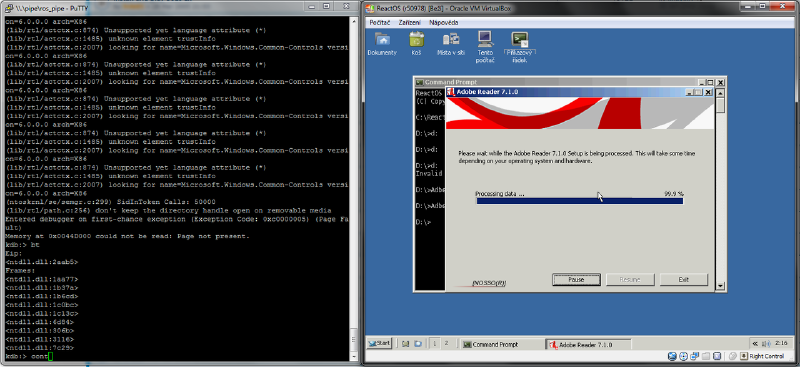Switch to virtual desktop 2
This screenshot has width=800, height=367.
(x=446, y=344)
